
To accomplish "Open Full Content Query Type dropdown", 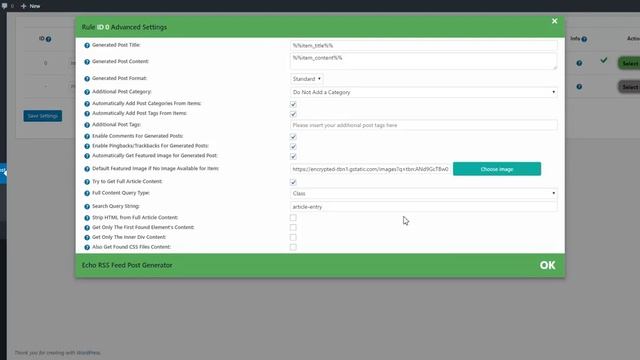I will click(x=424, y=193).
